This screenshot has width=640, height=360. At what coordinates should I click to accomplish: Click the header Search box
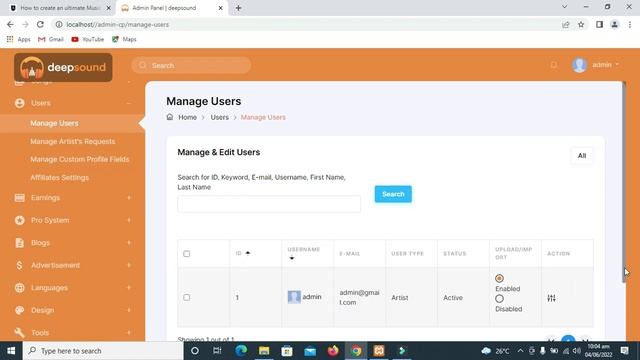pos(191,65)
